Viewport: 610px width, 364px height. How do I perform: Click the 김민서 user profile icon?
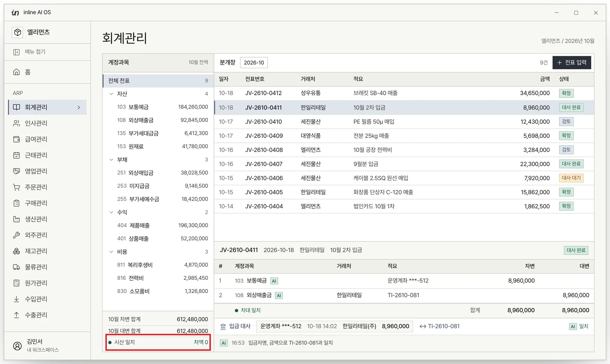tap(18, 346)
